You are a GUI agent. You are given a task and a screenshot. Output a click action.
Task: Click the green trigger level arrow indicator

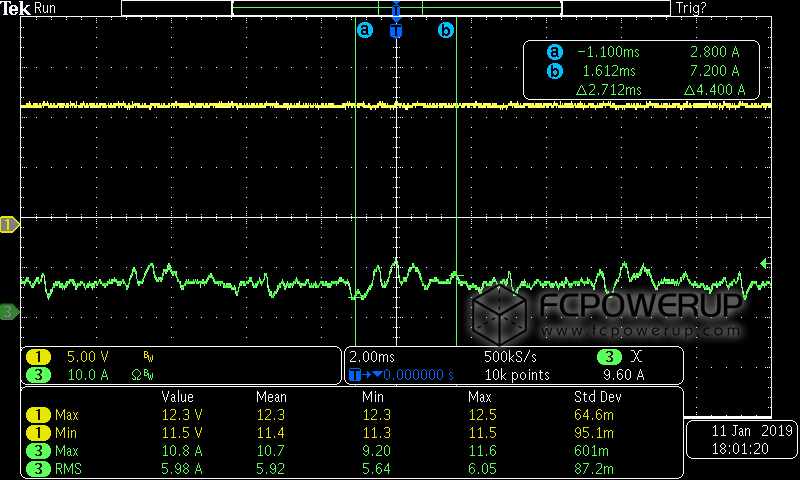(765, 264)
